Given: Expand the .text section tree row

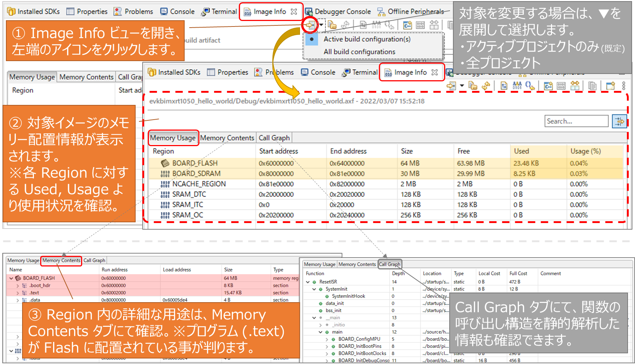Looking at the screenshot, I should (17, 293).
